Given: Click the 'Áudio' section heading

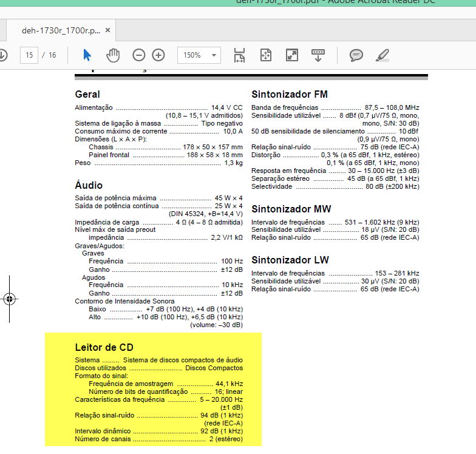Looking at the screenshot, I should click(89, 185).
